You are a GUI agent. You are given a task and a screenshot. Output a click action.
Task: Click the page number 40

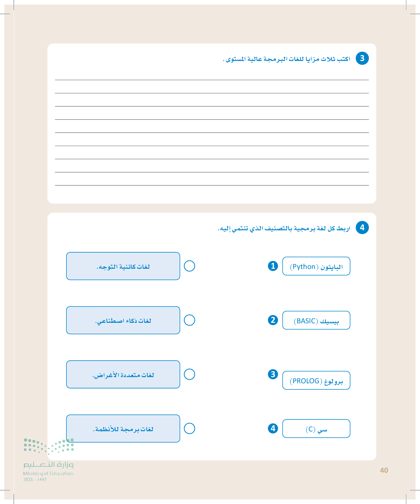click(384, 470)
